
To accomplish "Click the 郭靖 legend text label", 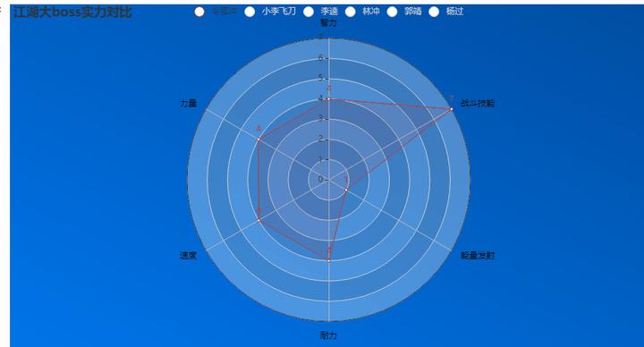I will point(412,12).
